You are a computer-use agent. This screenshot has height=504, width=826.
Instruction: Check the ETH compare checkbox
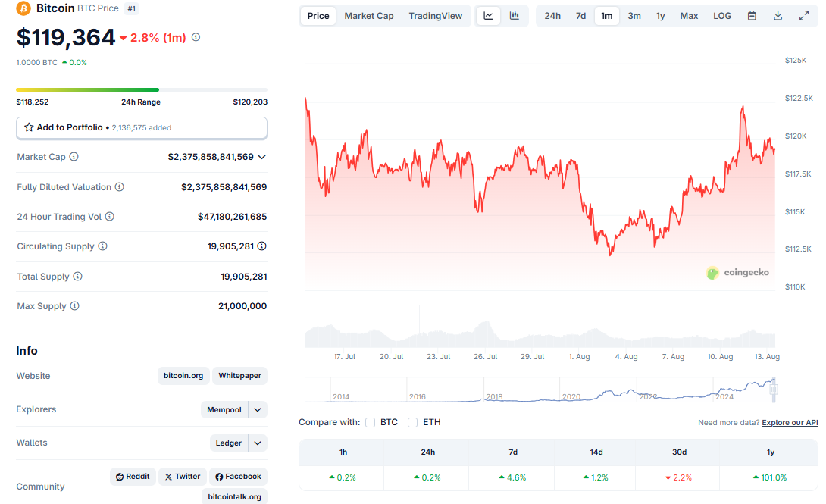412,422
